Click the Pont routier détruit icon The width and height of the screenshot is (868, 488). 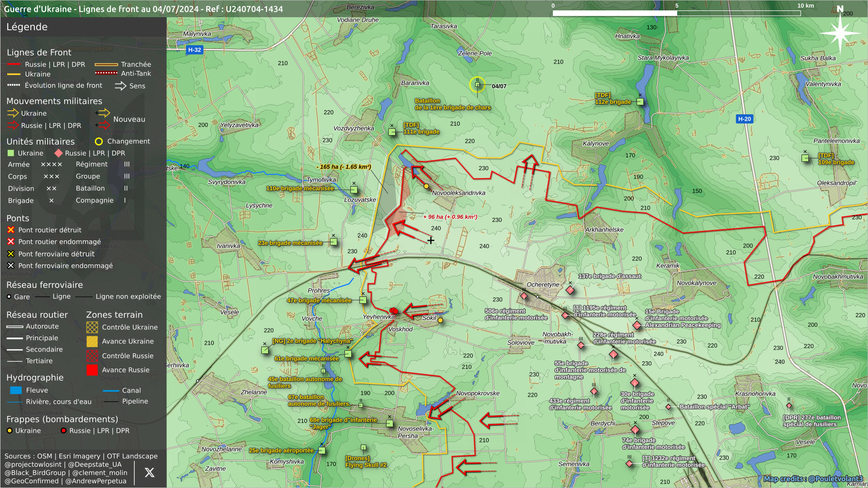[11, 230]
